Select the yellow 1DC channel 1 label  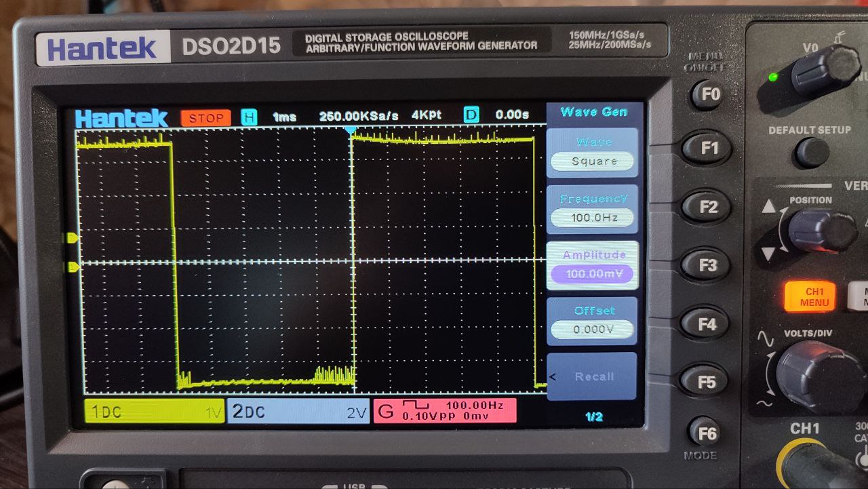click(x=155, y=411)
